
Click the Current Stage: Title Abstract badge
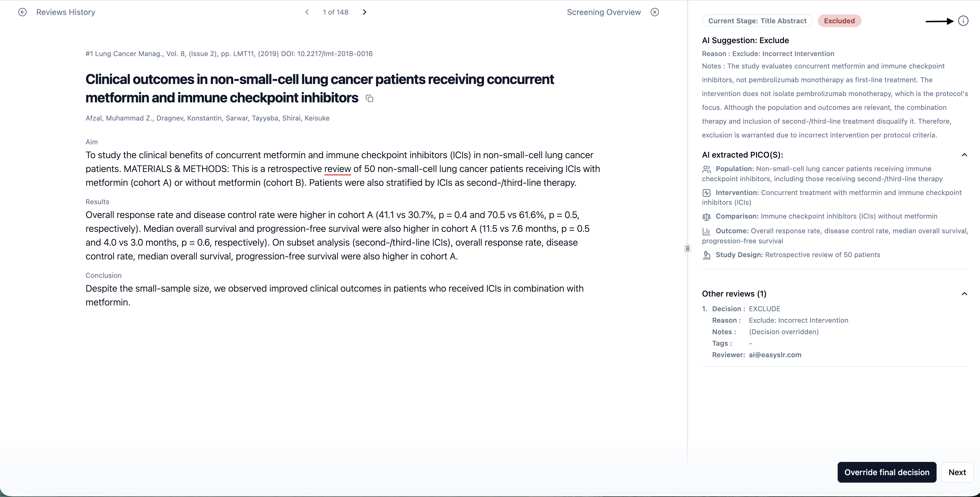(x=757, y=21)
